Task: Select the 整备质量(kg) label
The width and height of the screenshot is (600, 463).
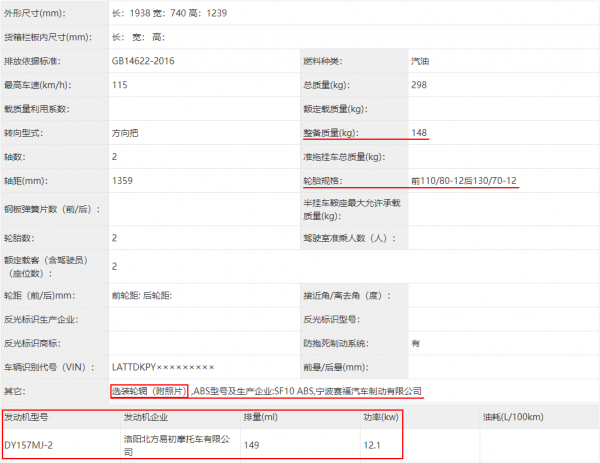Action: 331,133
